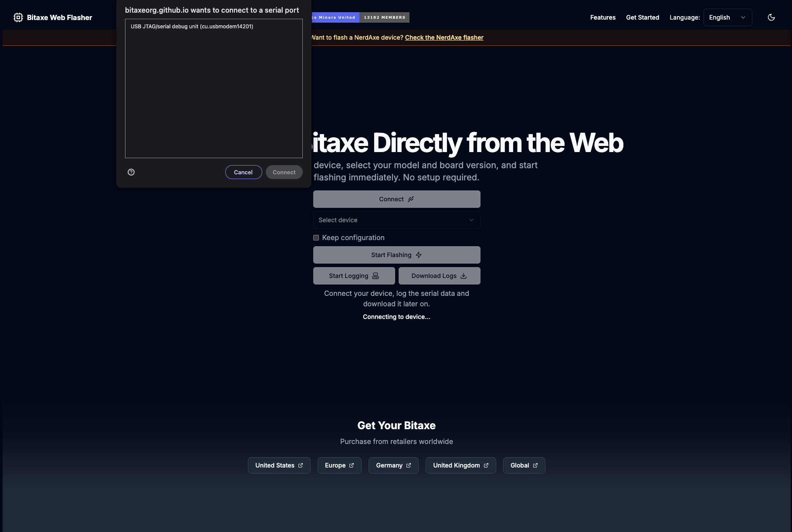Click the lightning bolt Start Flashing icon
Screen dimensions: 792x532
(419, 255)
